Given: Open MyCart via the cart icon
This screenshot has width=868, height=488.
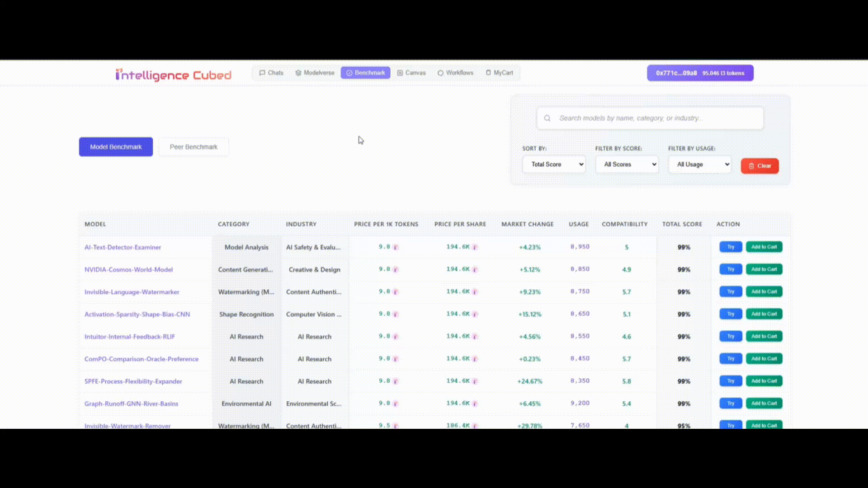Looking at the screenshot, I should coord(488,73).
